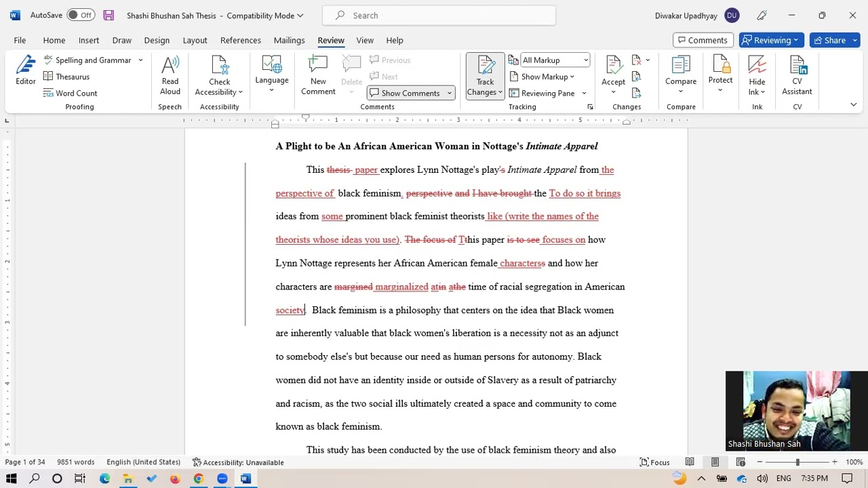Enter Focus mode from status bar

654,462
